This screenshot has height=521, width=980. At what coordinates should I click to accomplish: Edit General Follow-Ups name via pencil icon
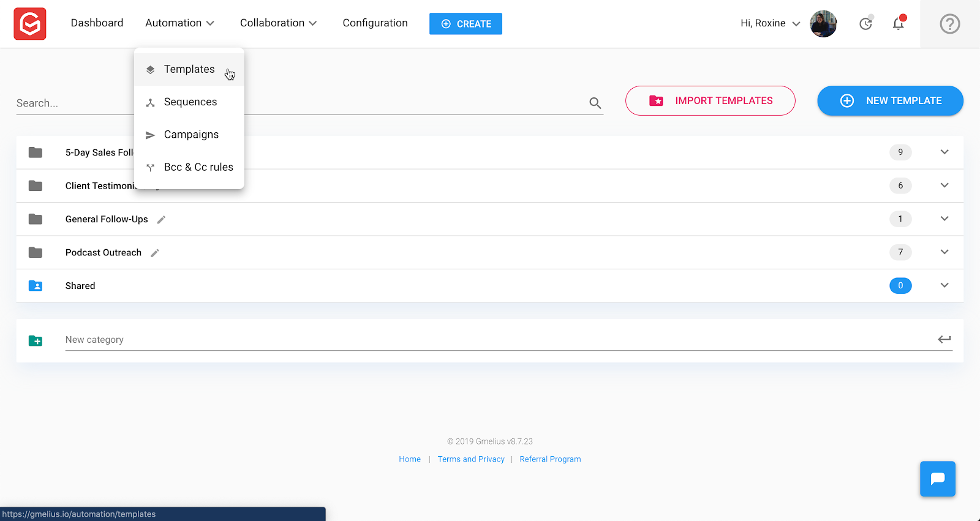click(161, 220)
